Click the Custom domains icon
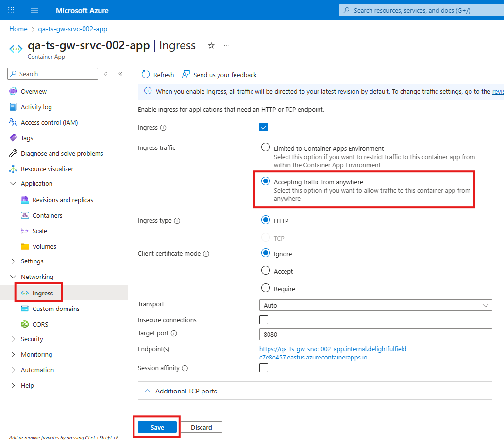 point(25,309)
